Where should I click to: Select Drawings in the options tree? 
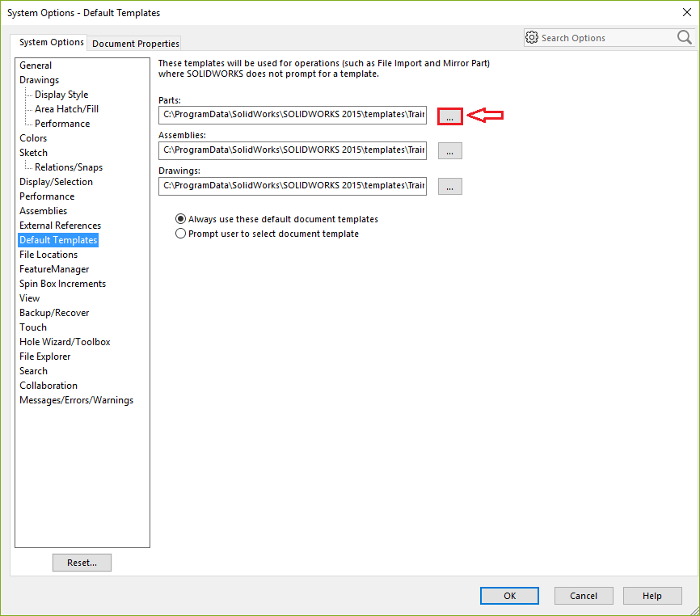point(40,80)
